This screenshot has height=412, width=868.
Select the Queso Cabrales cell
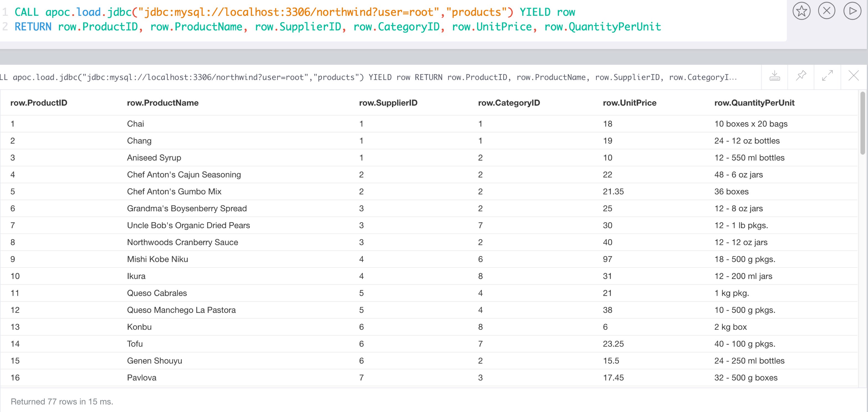click(x=157, y=293)
